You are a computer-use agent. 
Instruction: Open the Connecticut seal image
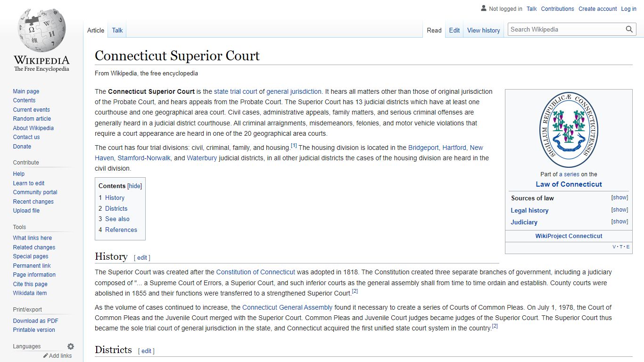pyautogui.click(x=569, y=130)
